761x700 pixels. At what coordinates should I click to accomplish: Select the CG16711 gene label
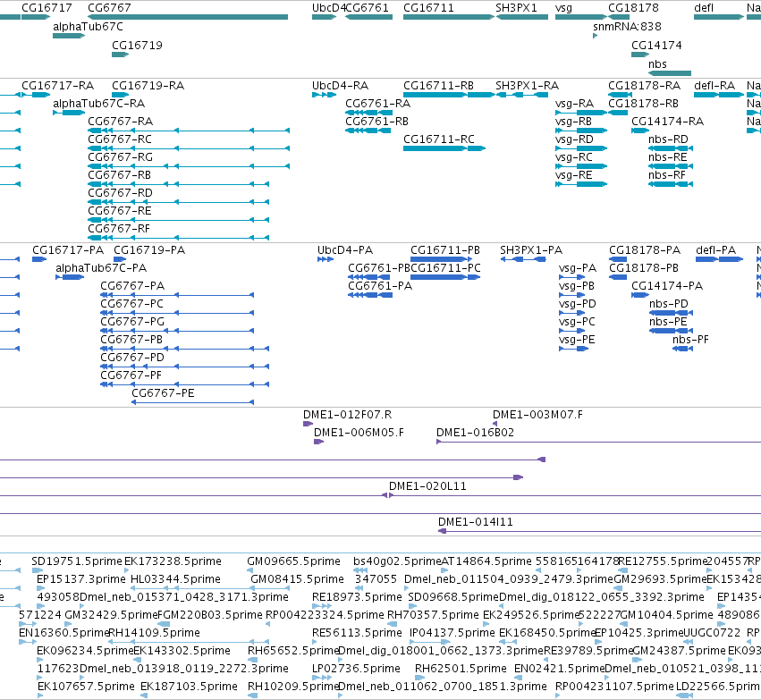pyautogui.click(x=428, y=8)
